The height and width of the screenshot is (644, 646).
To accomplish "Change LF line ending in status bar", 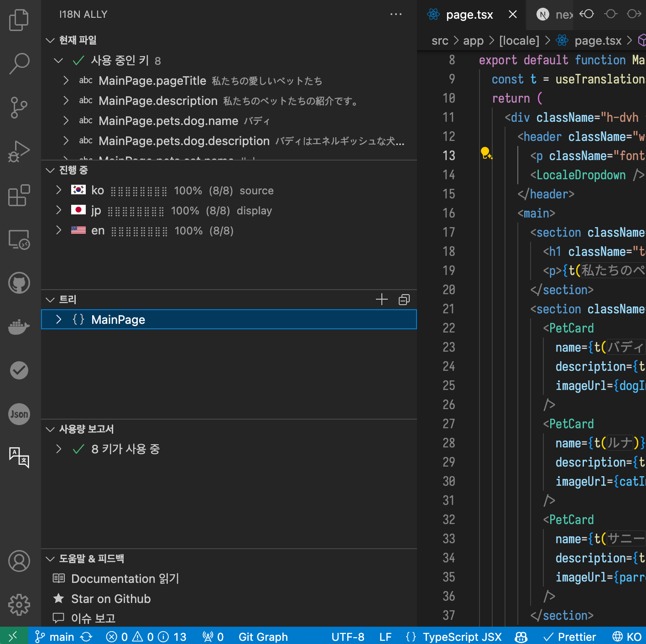I will (x=386, y=637).
